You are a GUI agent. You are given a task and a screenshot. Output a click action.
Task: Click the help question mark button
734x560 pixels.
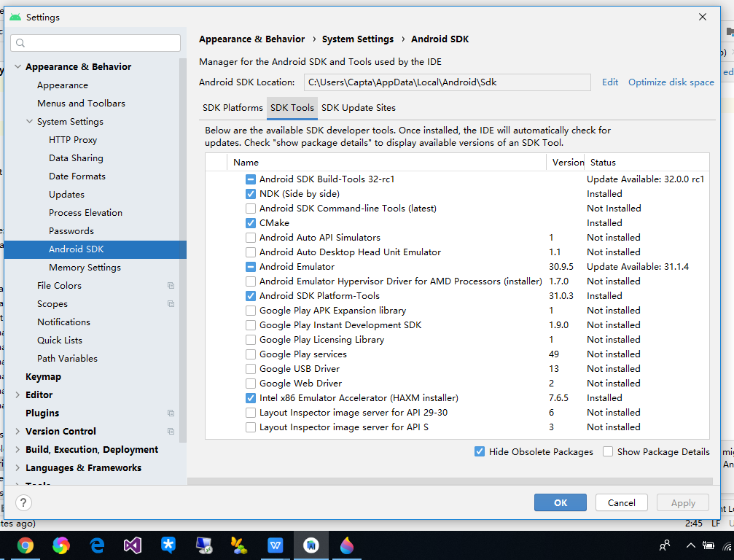tap(23, 503)
